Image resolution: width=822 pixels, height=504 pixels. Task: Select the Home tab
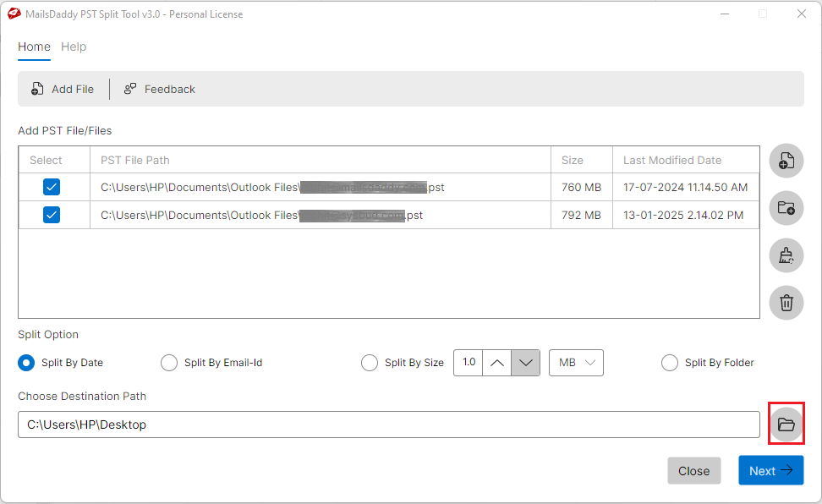(34, 47)
